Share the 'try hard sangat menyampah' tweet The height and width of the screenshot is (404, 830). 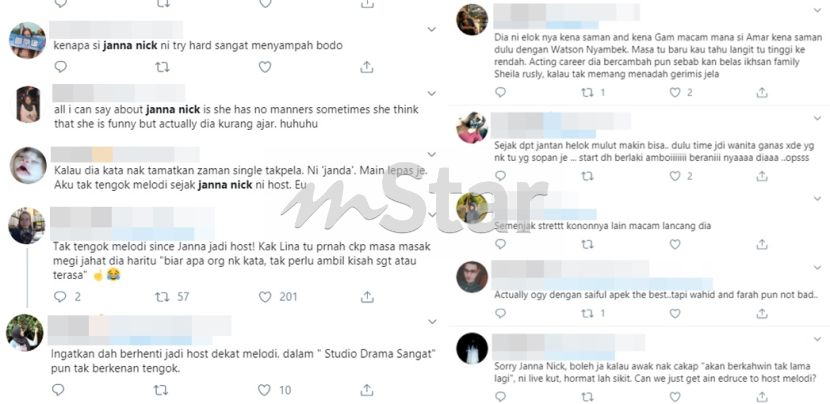(367, 67)
